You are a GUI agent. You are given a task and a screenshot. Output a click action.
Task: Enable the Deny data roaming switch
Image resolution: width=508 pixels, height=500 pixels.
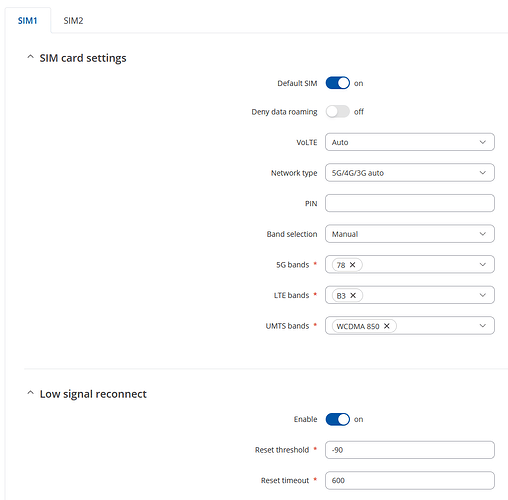[338, 112]
